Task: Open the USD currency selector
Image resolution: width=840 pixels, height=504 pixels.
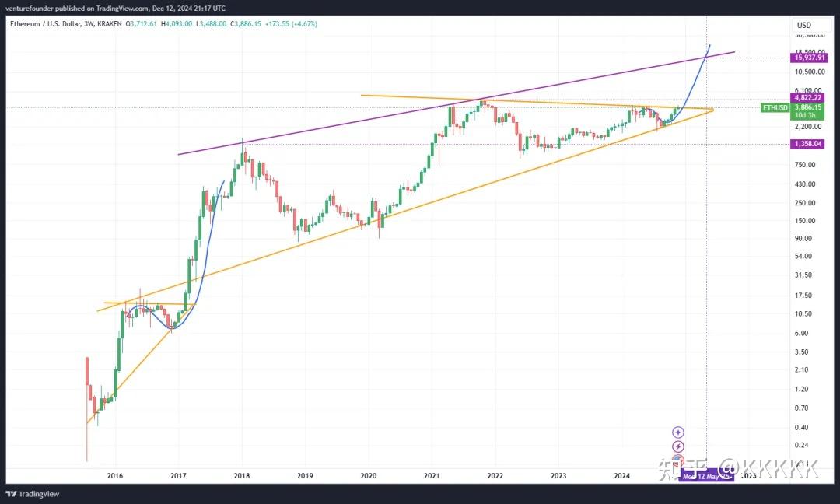Action: coord(803,25)
